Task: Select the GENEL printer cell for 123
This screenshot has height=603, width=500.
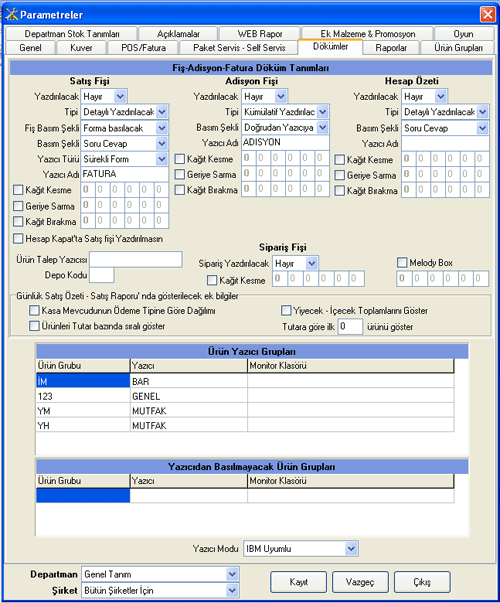Action: 188,396
